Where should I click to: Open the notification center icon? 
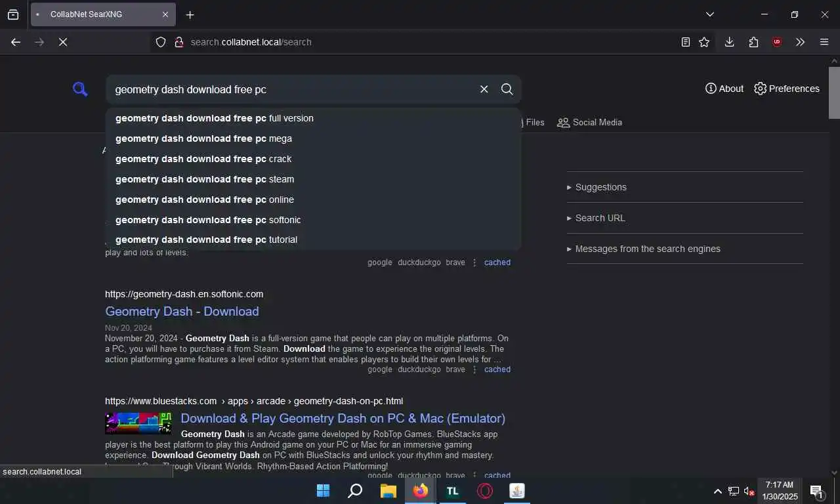817,492
